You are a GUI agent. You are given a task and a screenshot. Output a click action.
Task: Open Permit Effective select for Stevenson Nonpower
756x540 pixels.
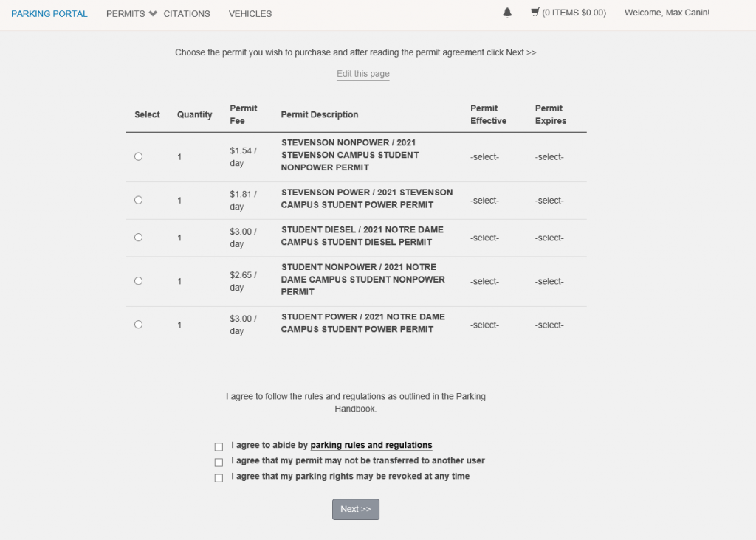point(484,157)
